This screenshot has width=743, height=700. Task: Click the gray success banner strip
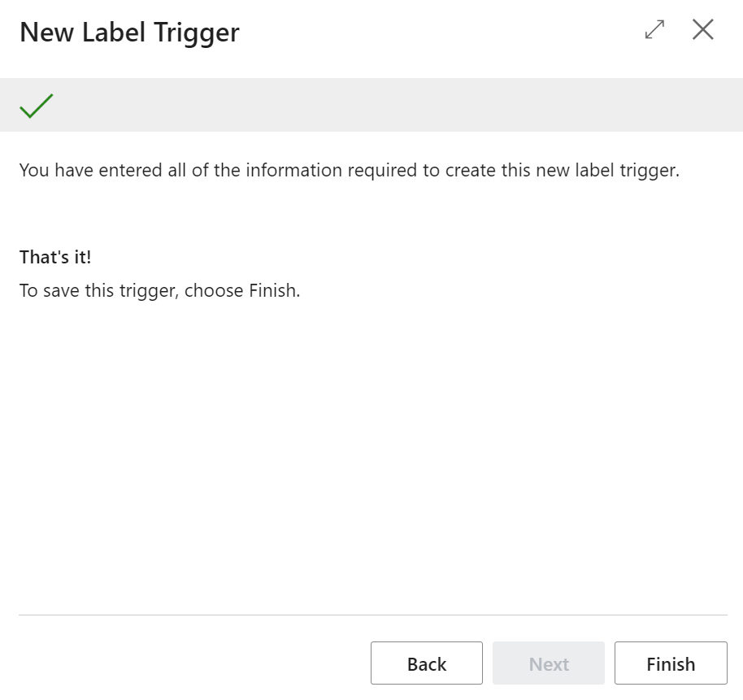click(x=371, y=104)
